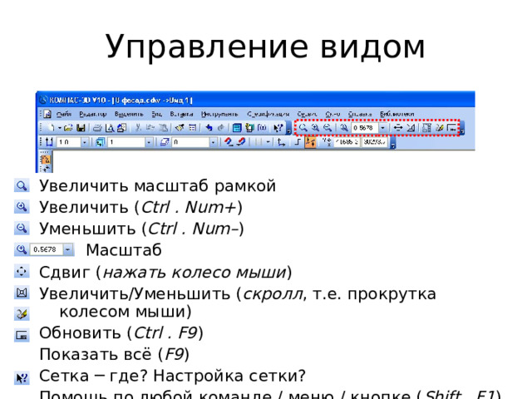Screen dimensions: 532x399
Task: Open the Инструменты menu
Action: pos(219,114)
